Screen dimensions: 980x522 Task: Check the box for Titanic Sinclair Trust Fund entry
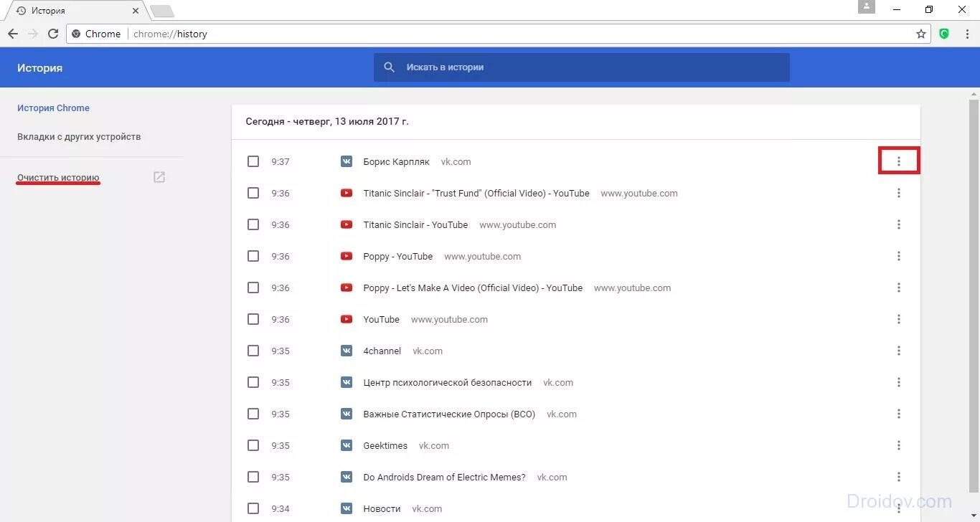click(253, 193)
